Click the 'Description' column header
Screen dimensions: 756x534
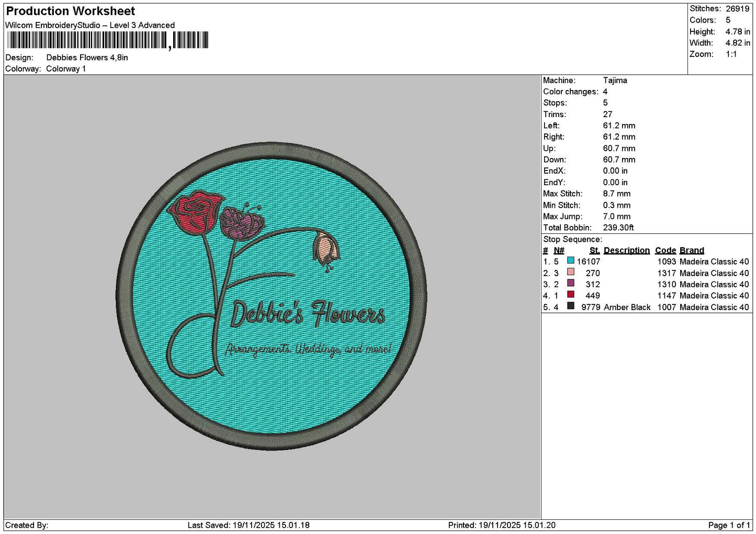[x=627, y=251]
